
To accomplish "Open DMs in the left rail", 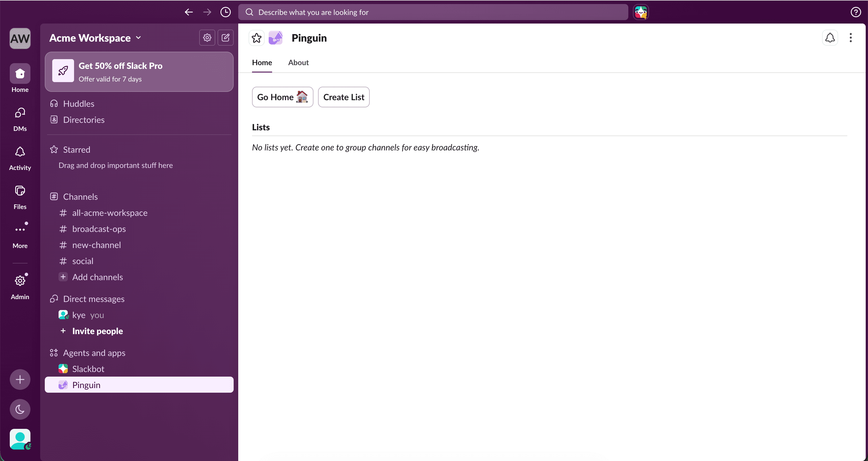I will pos(20,119).
